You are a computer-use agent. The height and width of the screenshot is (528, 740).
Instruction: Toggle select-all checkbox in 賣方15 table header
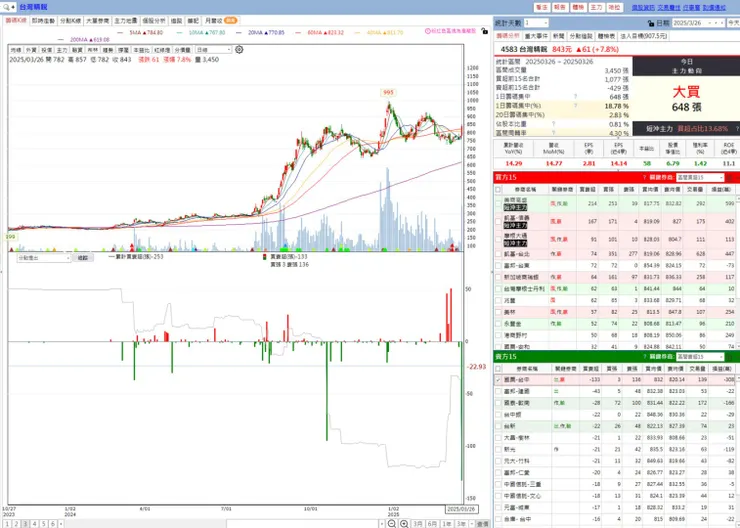[x=498, y=369]
